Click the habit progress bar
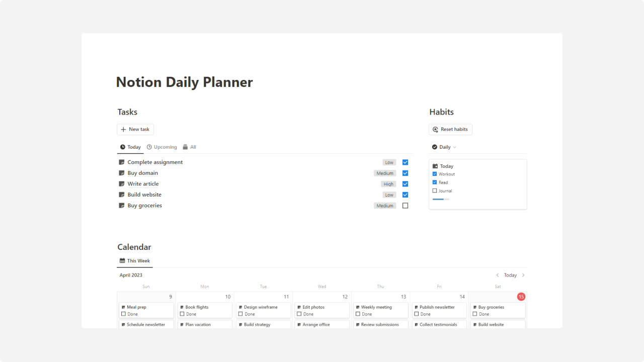Image resolution: width=644 pixels, height=362 pixels. [x=441, y=199]
